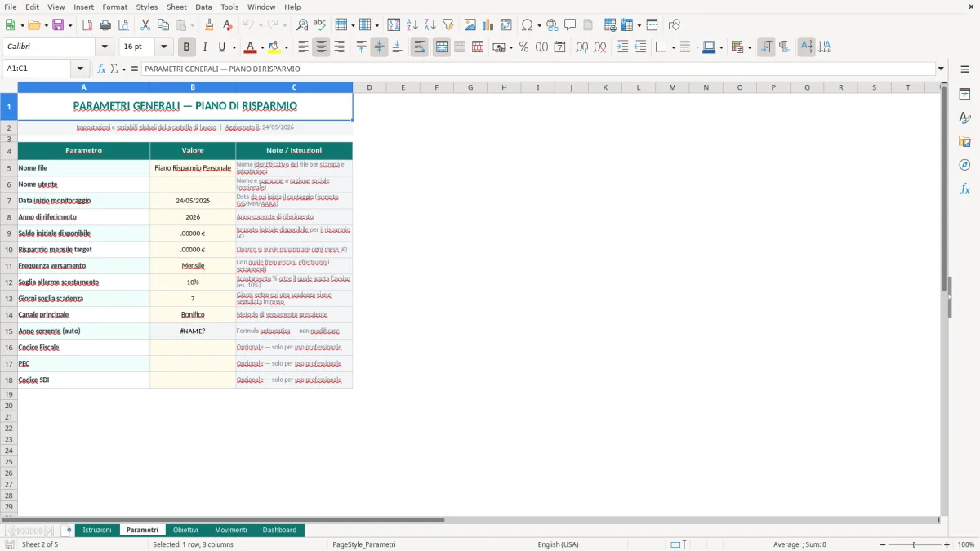The image size is (980, 551).
Task: Click the Cut scissors icon
Action: [x=145, y=25]
